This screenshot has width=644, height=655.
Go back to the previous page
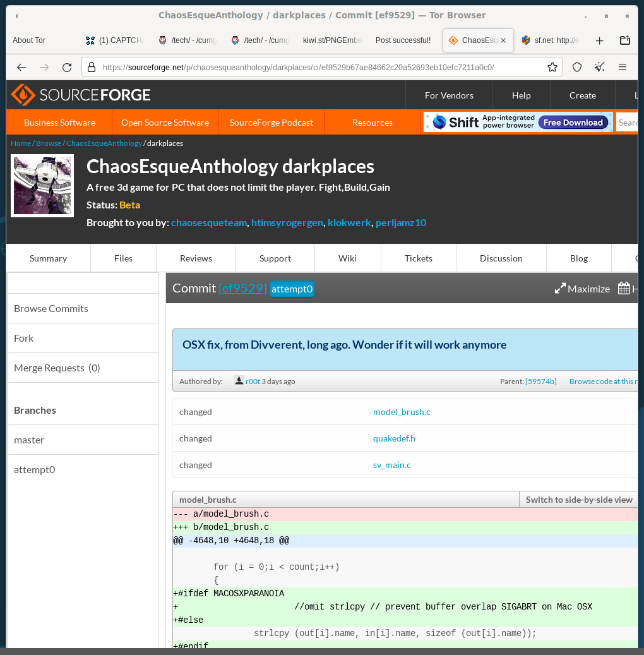[21, 67]
